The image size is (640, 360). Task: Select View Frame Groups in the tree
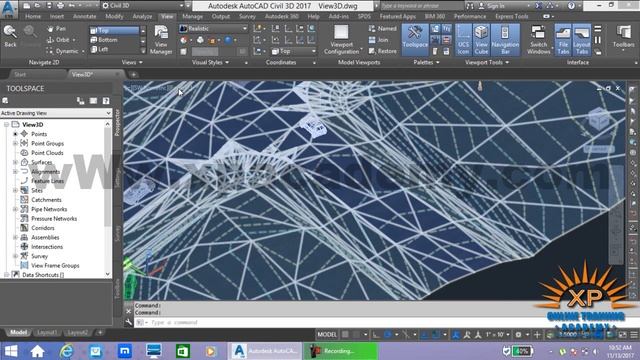pyautogui.click(x=55, y=265)
